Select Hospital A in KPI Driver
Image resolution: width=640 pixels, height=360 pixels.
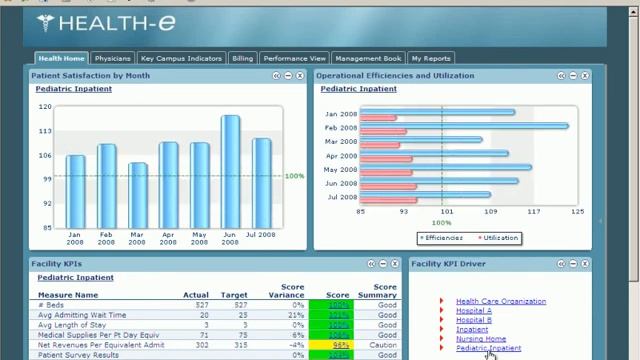tap(473, 311)
